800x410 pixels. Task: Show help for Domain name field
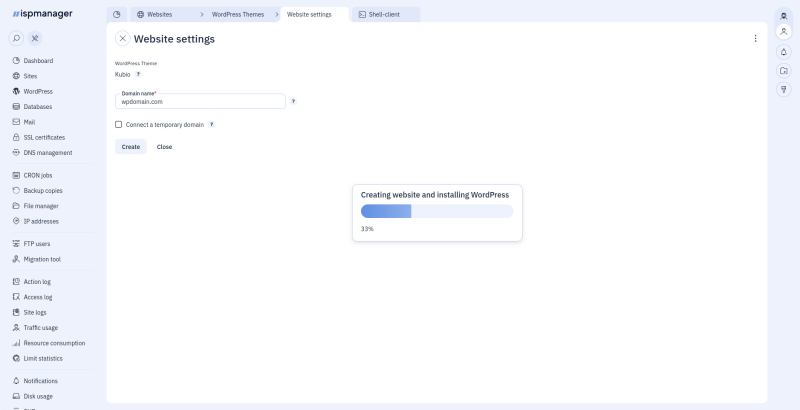click(x=293, y=101)
